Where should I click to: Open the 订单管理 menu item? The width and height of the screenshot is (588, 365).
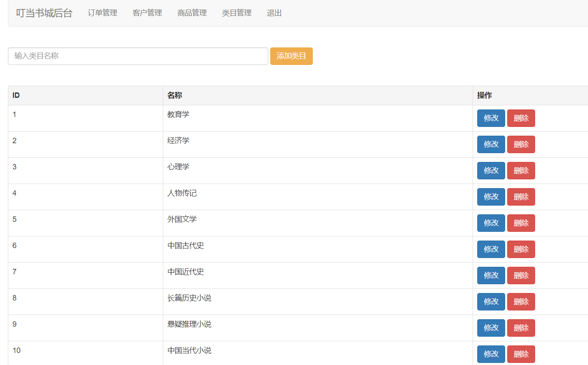point(102,13)
